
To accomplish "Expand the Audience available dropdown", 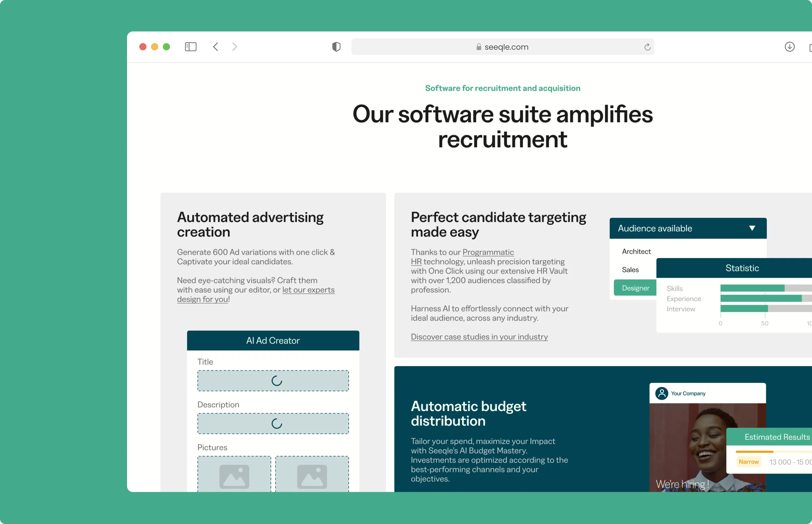I will click(x=752, y=228).
